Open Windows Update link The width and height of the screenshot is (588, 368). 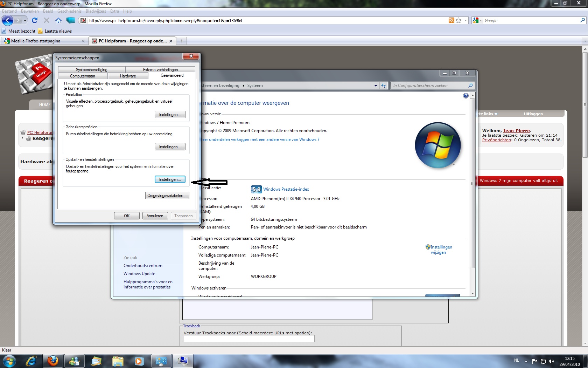139,274
